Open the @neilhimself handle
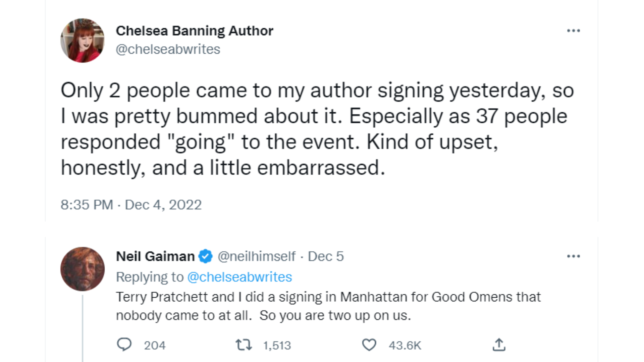Viewport: 644px width, 362px height. pos(257,256)
